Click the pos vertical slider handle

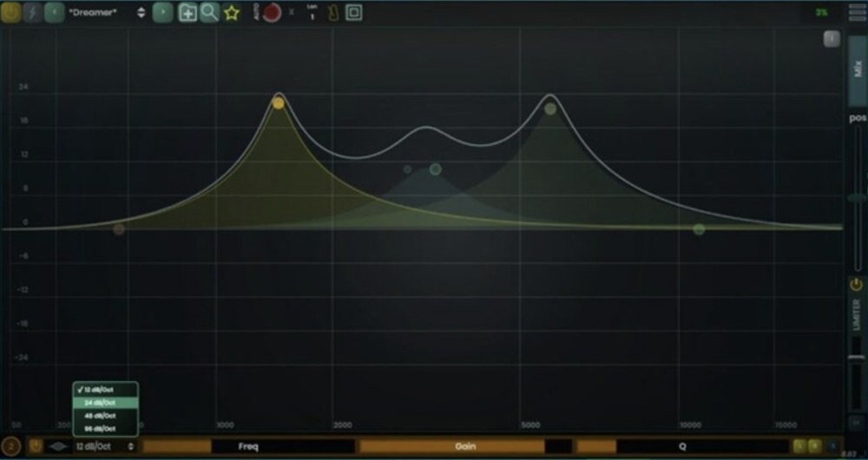coord(858,198)
